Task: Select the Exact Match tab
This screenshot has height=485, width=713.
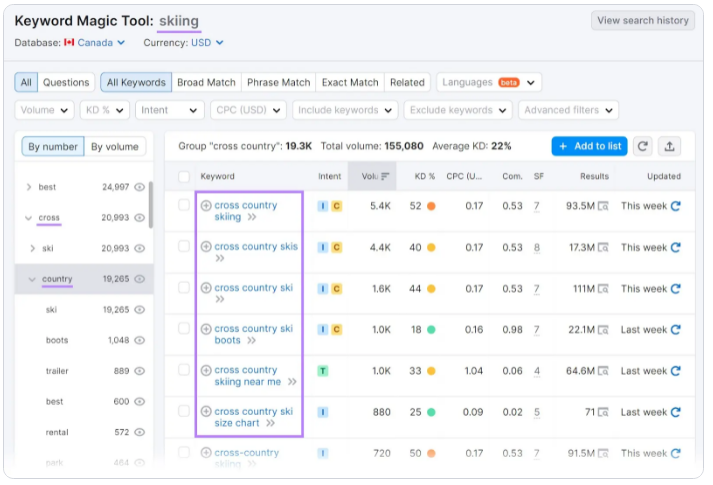Action: [350, 82]
